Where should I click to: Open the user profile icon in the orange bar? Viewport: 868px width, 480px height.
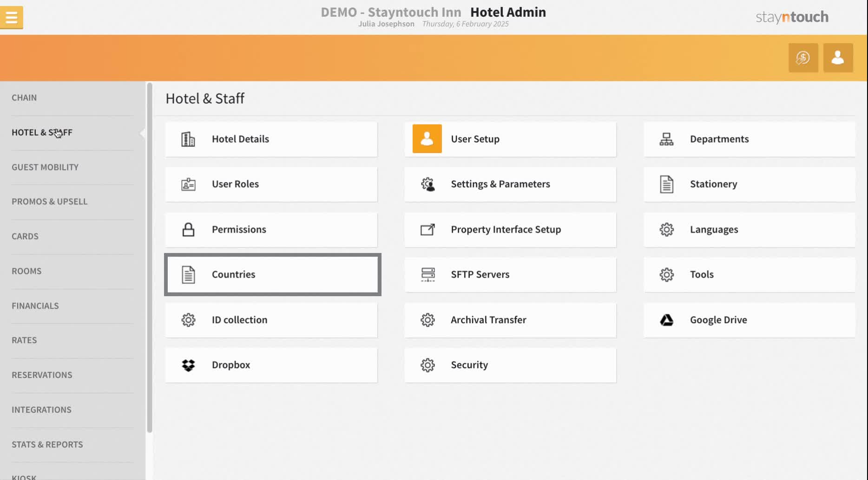(x=838, y=58)
